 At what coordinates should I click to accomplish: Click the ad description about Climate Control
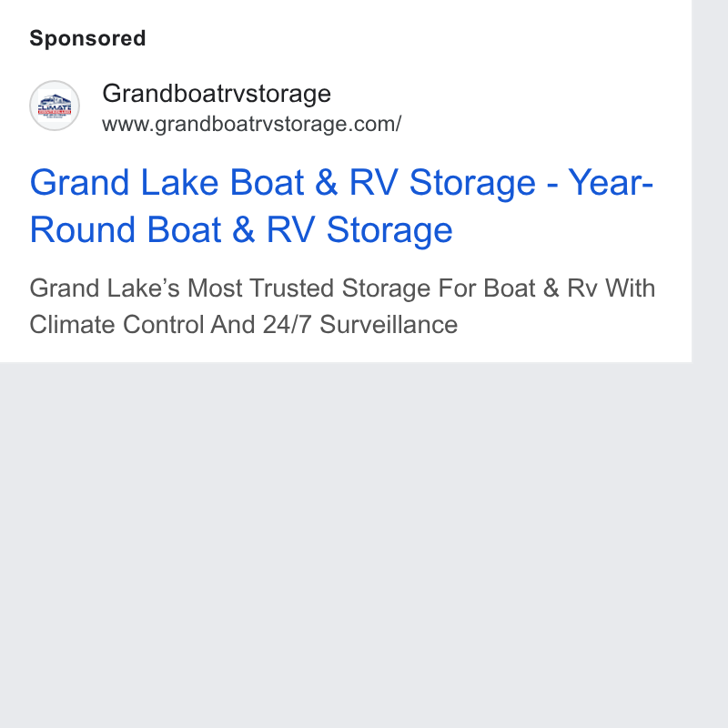342,306
